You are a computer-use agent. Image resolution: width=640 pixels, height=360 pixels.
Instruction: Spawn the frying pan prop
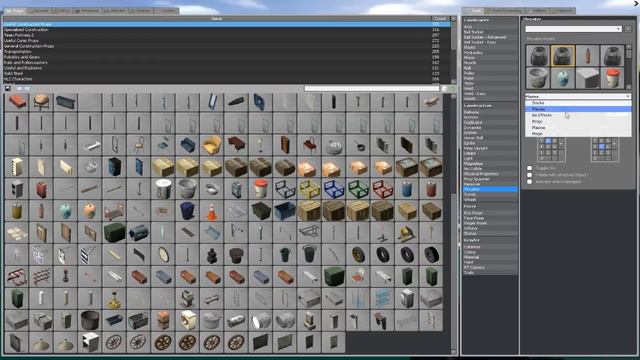pos(358,145)
